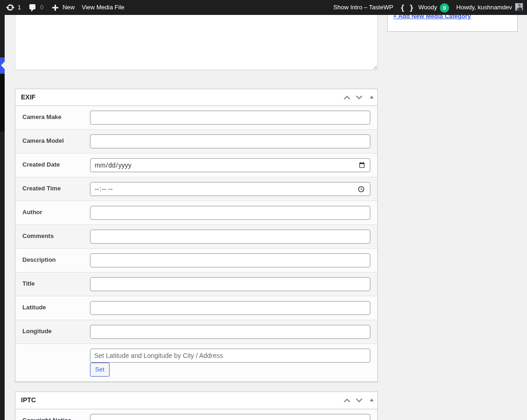
Task: Click the kushnamdev avatar image
Action: 519,7
